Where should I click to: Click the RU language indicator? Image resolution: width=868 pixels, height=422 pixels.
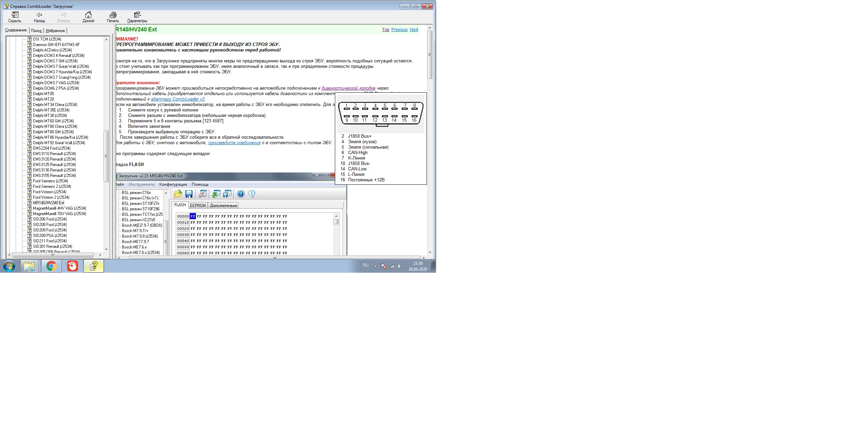[x=366, y=265]
